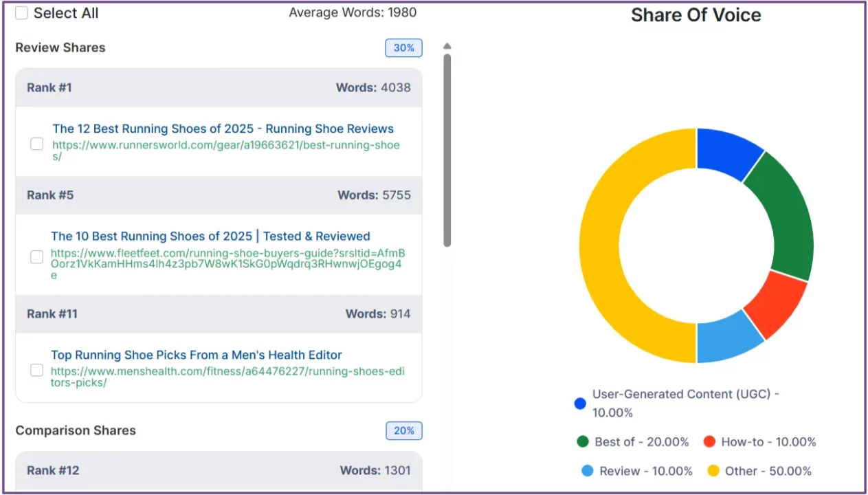Tick the checkbox for the Men's Health article
Viewport: 868px width, 495px height.
(x=36, y=370)
